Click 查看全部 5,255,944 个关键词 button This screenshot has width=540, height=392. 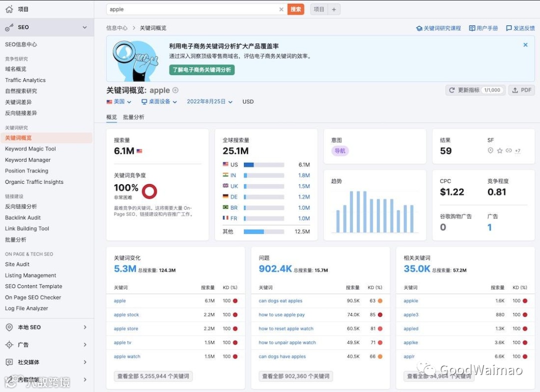click(x=153, y=376)
